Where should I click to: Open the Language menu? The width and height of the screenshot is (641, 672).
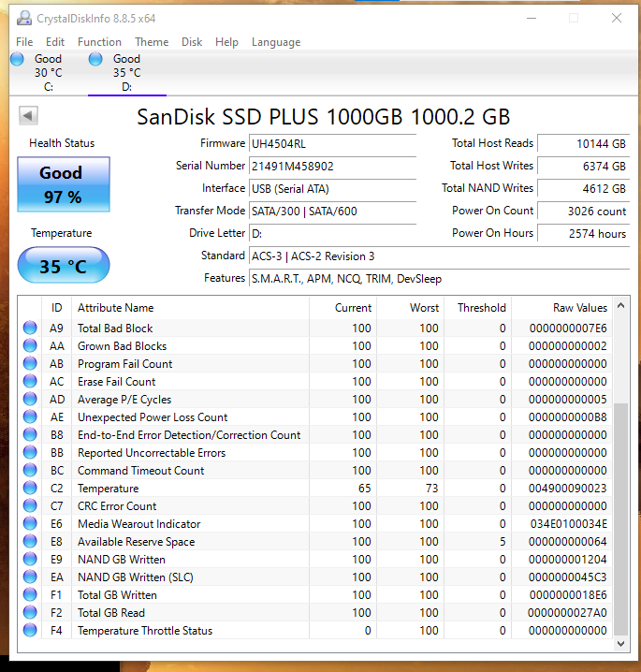276,42
